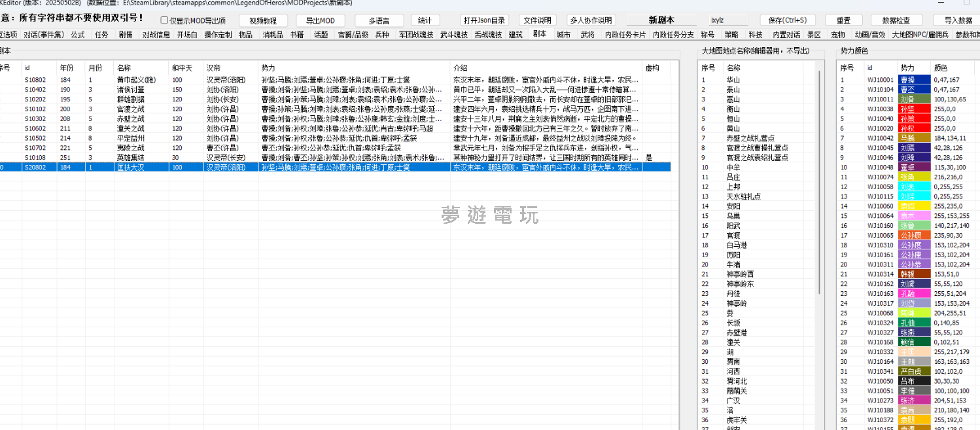980x430 pixels.
Task: Select the 赤壁之战 scenario row
Action: coord(130,119)
